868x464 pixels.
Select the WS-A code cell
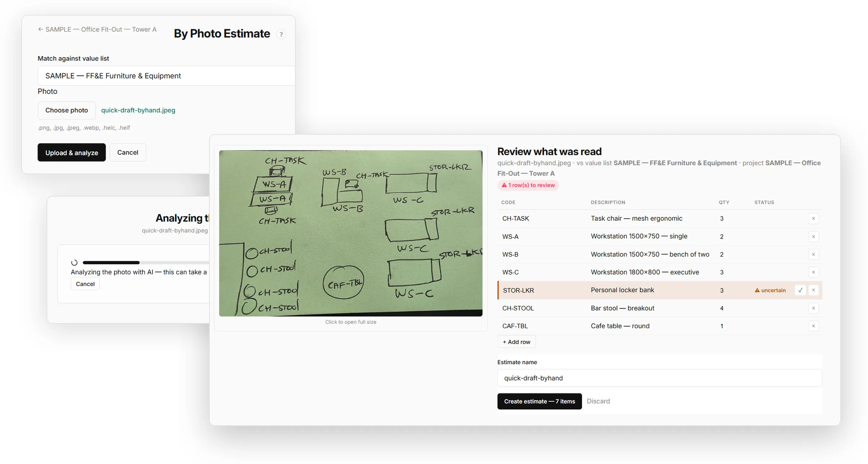point(510,236)
